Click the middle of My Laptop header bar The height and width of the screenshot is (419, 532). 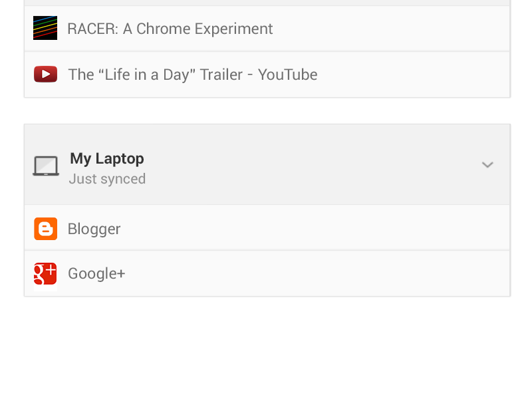pyautogui.click(x=299, y=165)
